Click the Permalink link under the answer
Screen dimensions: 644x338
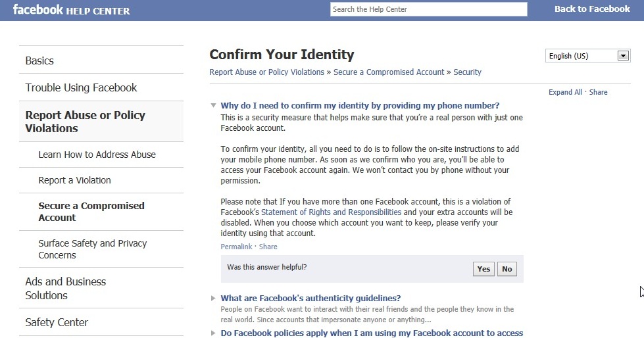236,247
